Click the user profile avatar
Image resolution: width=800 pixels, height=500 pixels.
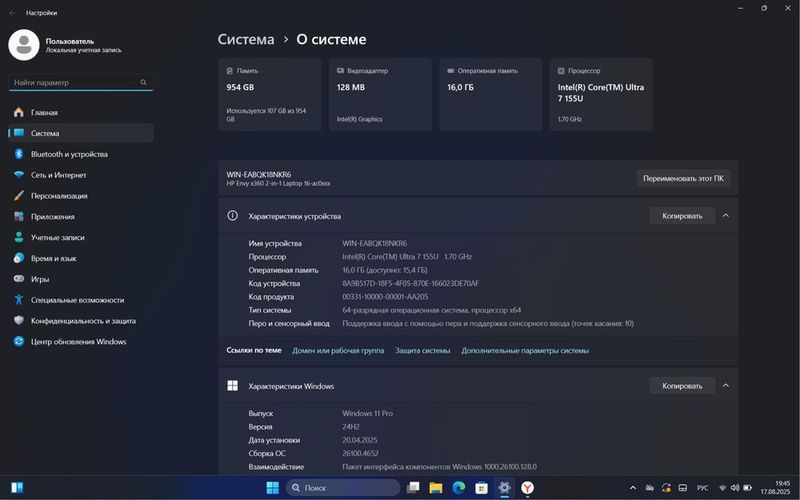coord(23,45)
